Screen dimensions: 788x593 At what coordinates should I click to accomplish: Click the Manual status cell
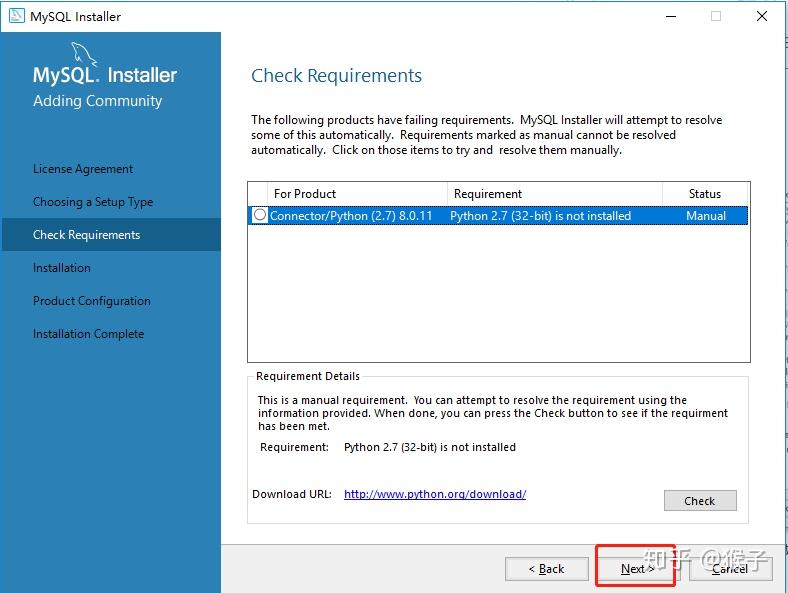[706, 215]
